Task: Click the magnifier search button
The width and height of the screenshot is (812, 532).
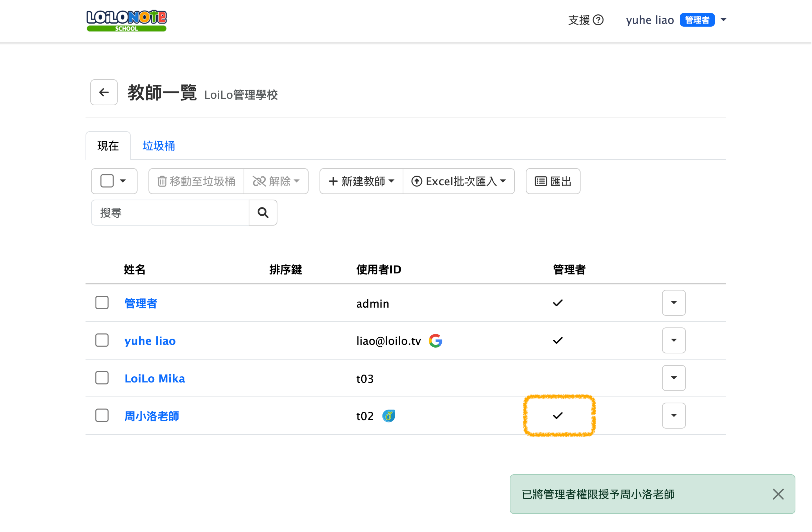Action: coord(263,213)
